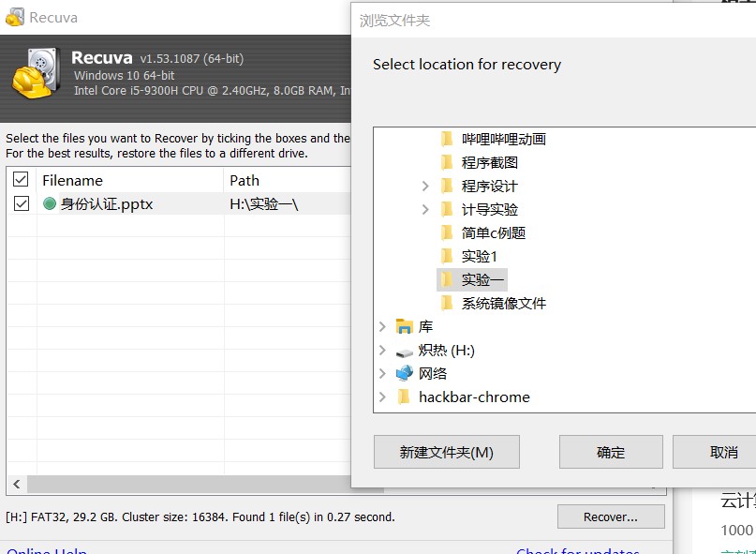The image size is (756, 554).
Task: Expand the 库 tree node
Action: pos(382,327)
